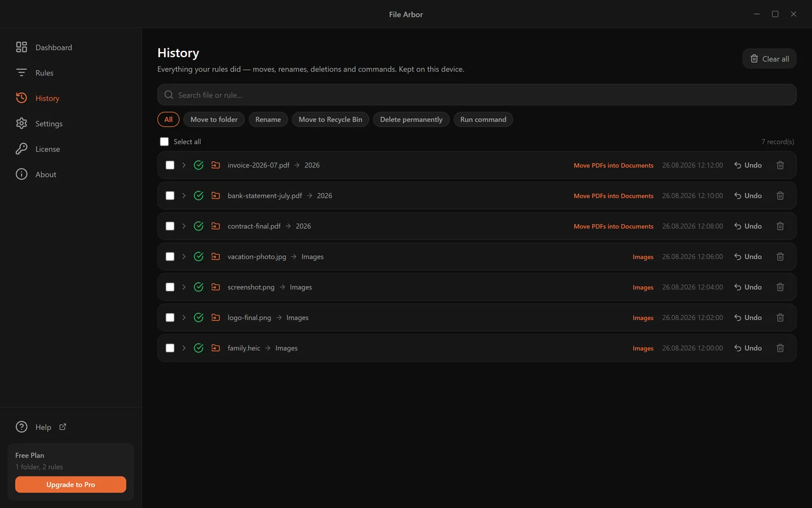Click Upgrade to Pro button
The height and width of the screenshot is (508, 812).
[70, 485]
